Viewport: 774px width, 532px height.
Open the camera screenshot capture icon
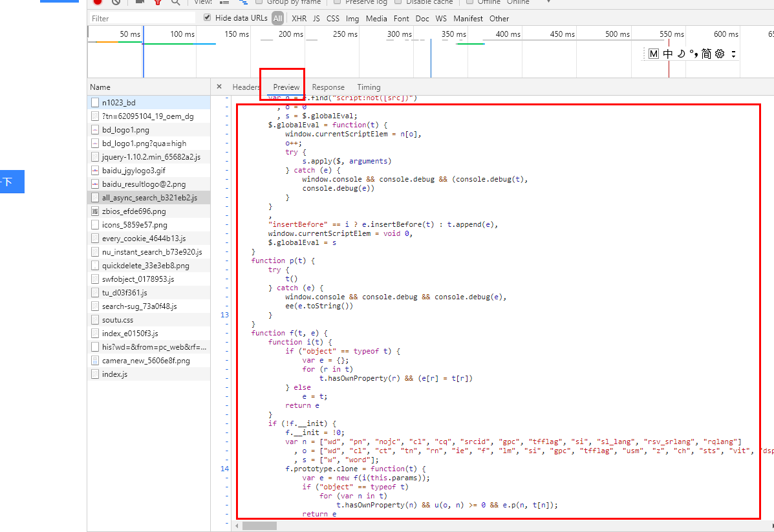coord(139,2)
